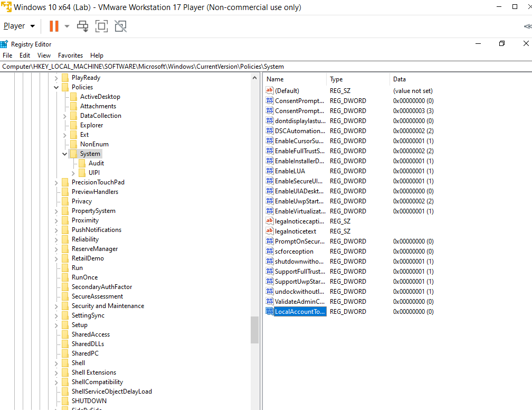Select the undockwithoutl... DWORD icon
This screenshot has width=532, height=410.
[x=269, y=292]
